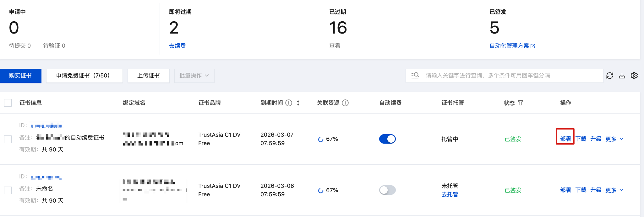Open the 去续费 link
This screenshot has width=644, height=217.
pyautogui.click(x=177, y=46)
